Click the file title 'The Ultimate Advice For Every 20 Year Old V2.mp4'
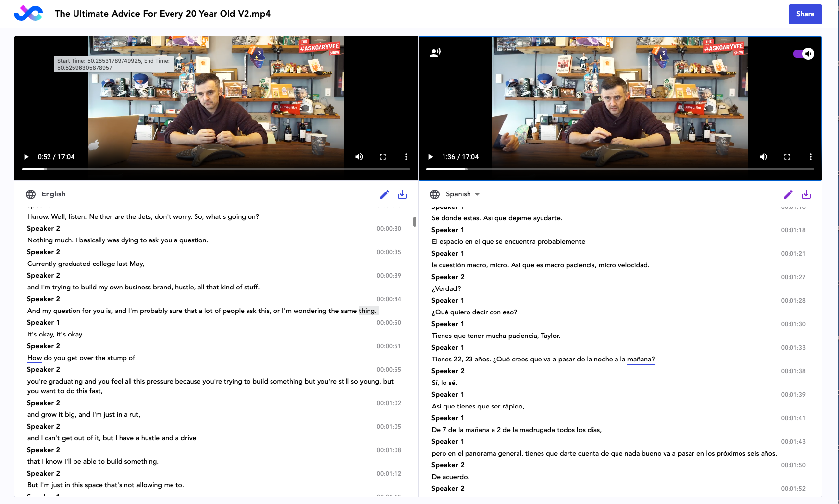This screenshot has height=504, width=839. [x=162, y=14]
